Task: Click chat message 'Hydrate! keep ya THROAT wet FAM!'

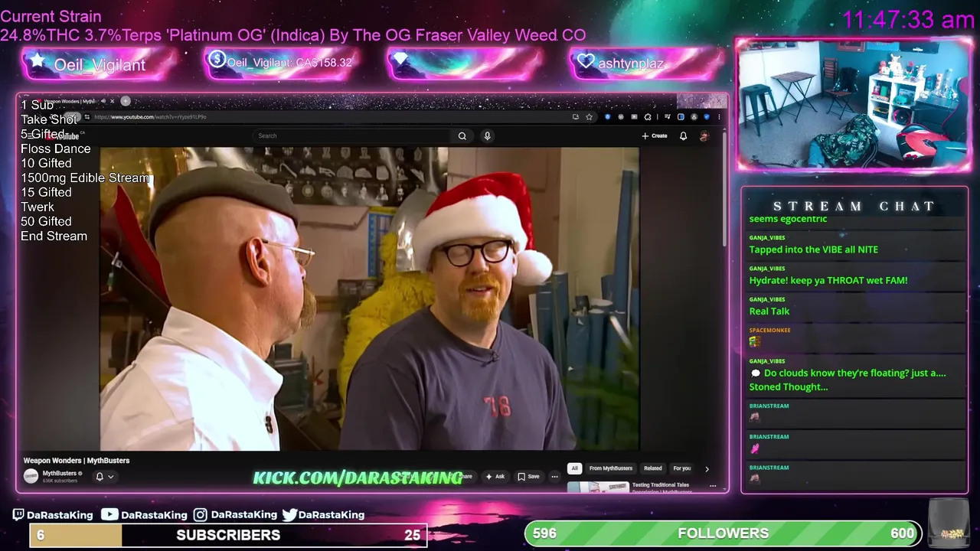Action: (x=828, y=280)
